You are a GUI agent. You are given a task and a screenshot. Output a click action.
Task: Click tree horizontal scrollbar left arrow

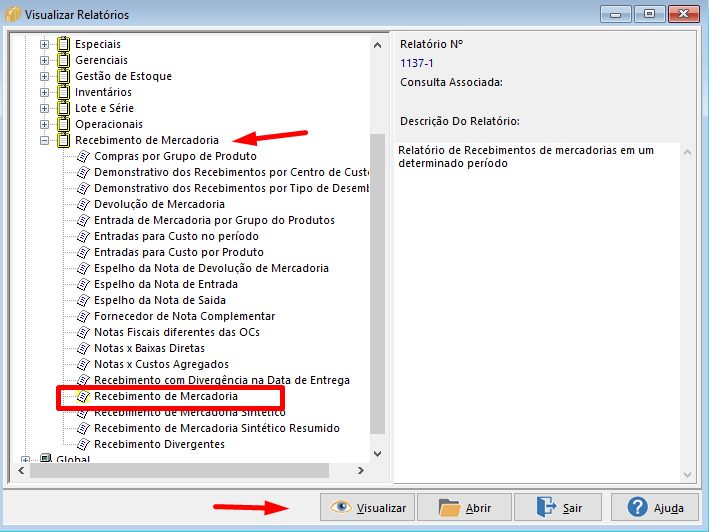[21, 471]
